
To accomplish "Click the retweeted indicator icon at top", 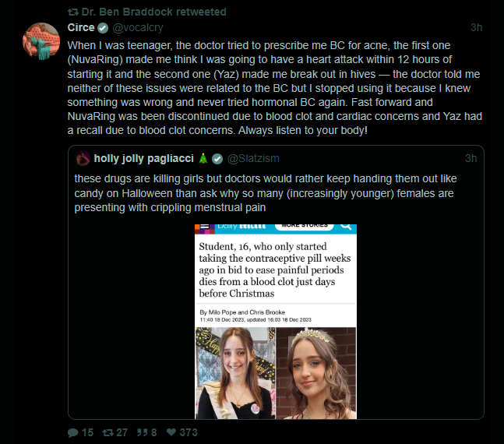I will tap(73, 12).
